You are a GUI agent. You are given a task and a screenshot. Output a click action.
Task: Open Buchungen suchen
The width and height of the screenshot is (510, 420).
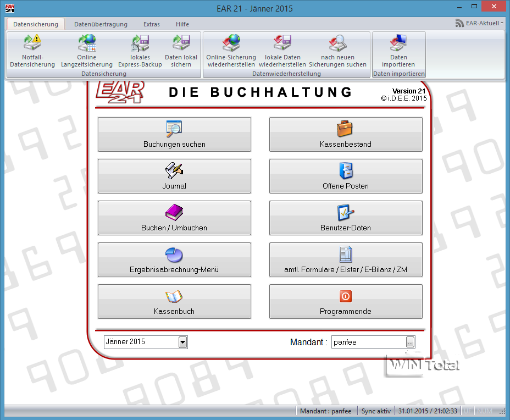174,134
